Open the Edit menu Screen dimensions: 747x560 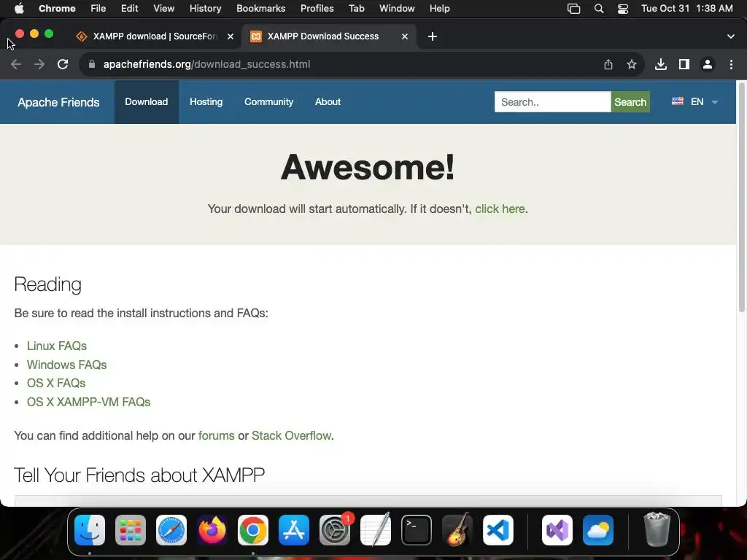click(x=130, y=9)
